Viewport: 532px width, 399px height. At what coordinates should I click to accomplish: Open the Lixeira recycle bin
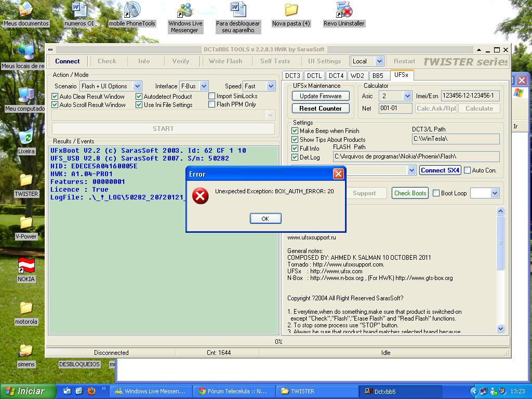[26, 142]
